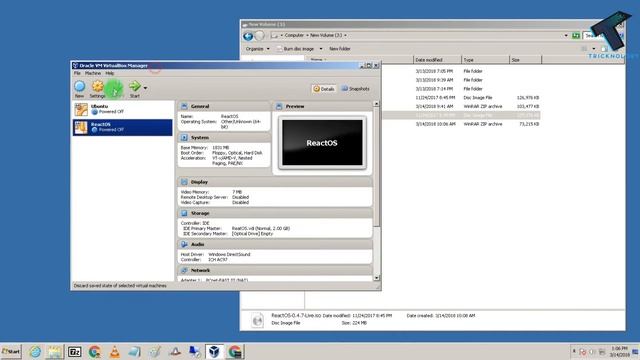Click details pane scrollbar up arrow

tap(376, 104)
